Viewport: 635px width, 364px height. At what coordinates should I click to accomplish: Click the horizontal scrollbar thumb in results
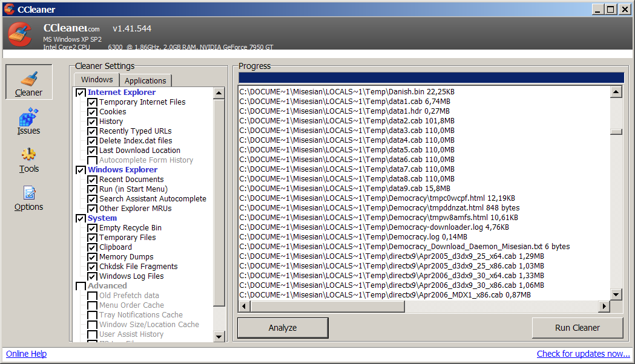coord(327,306)
